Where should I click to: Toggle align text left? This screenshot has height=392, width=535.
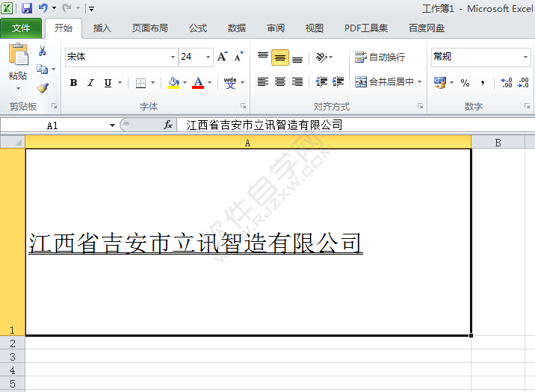pos(263,82)
